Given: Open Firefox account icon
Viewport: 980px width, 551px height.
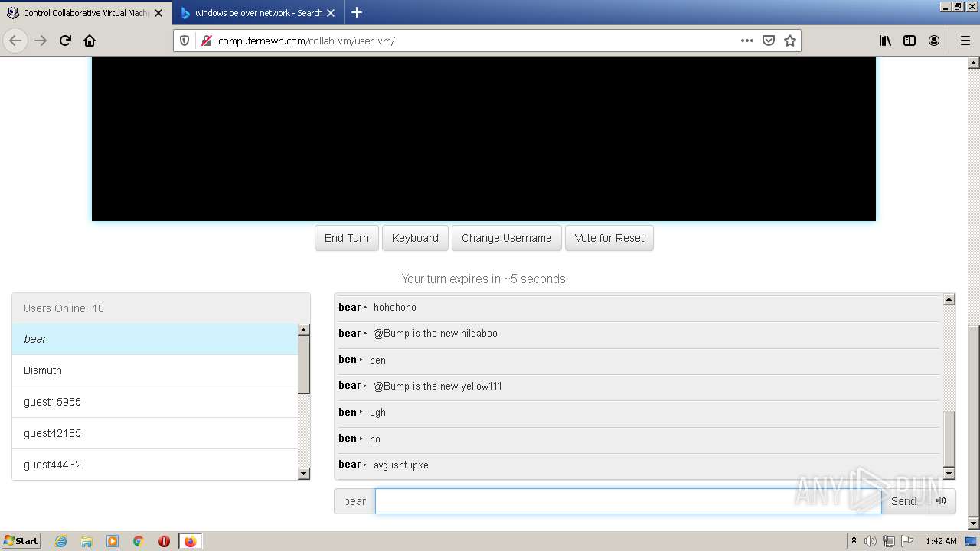Looking at the screenshot, I should tap(934, 41).
